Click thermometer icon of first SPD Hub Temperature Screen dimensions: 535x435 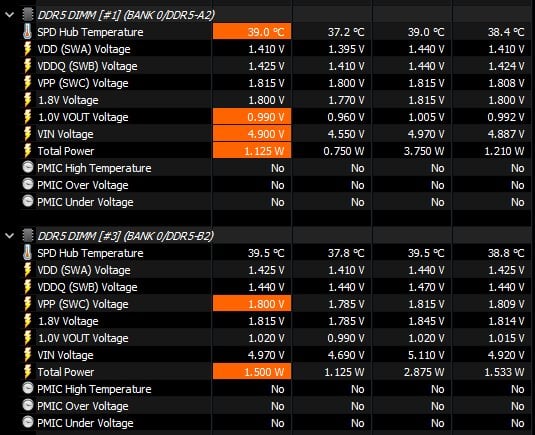(27, 32)
